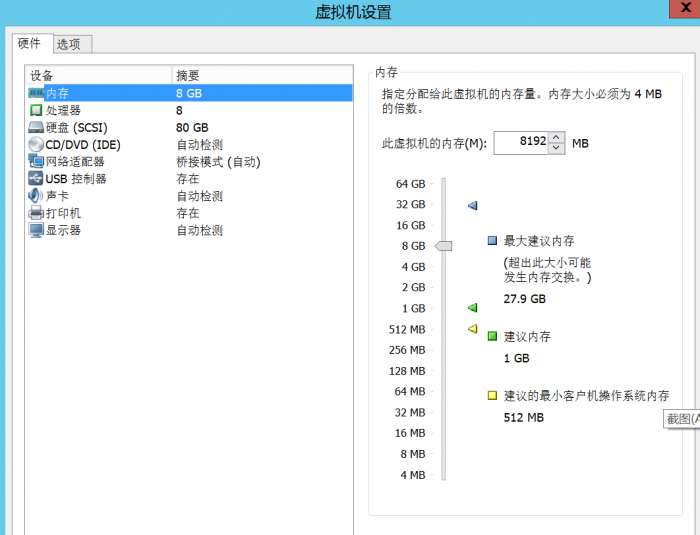This screenshot has width=700, height=535.
Task: Click the memory size field showing 8192
Action: click(520, 143)
